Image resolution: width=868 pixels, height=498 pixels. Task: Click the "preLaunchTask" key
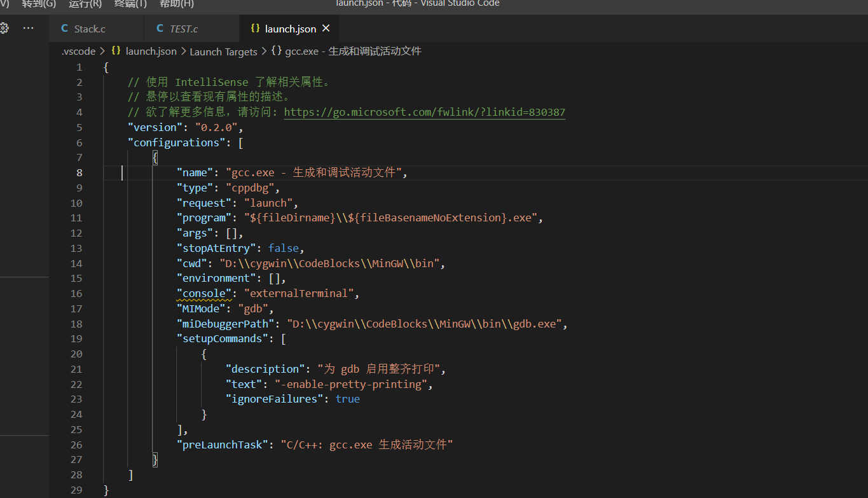pyautogui.click(x=223, y=445)
